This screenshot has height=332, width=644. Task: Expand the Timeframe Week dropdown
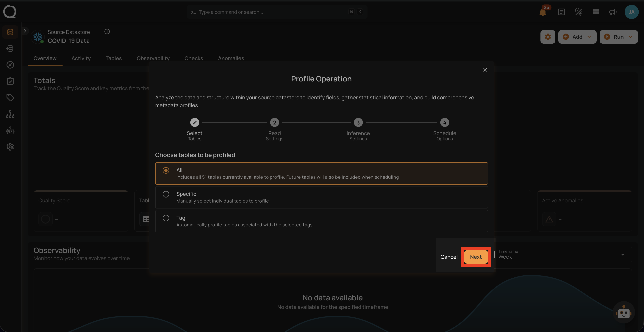tap(622, 254)
